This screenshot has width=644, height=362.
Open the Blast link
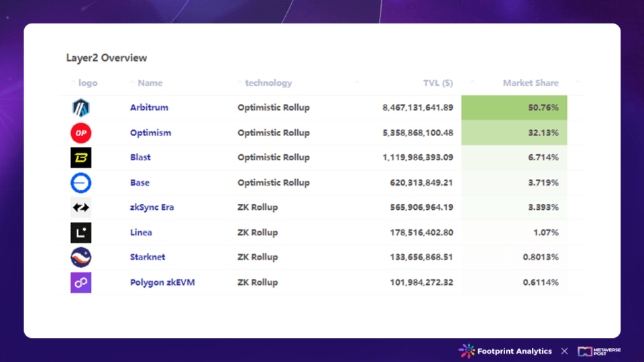click(x=140, y=158)
